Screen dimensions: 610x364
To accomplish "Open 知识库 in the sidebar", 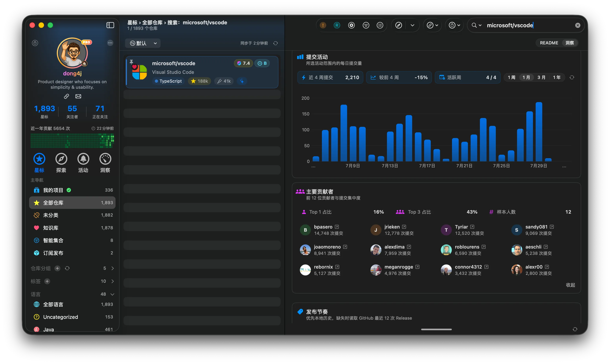I will coord(72,228).
